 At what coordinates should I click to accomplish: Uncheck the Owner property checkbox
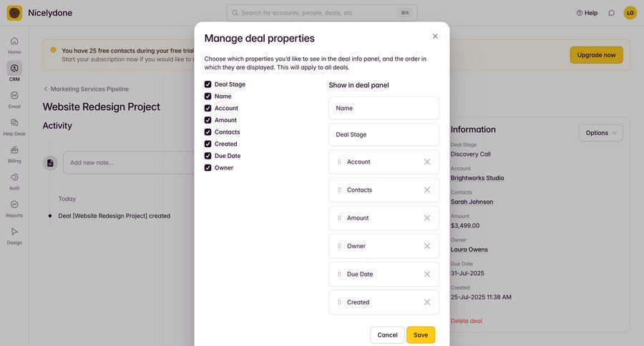pos(208,168)
